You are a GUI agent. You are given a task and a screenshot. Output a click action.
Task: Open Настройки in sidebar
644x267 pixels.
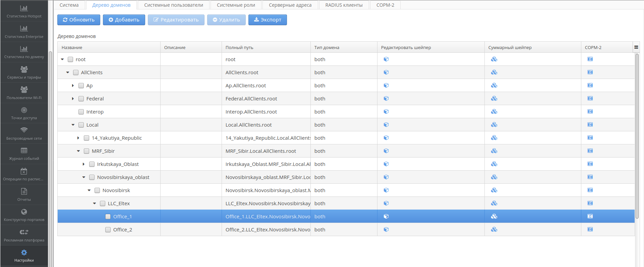coord(24,256)
